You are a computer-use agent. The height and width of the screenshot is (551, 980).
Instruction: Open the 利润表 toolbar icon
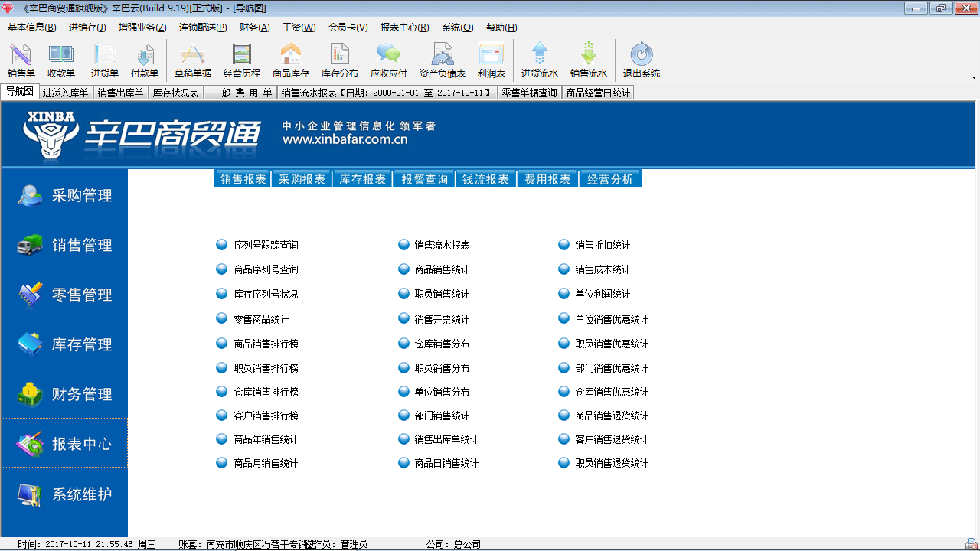[x=492, y=61]
